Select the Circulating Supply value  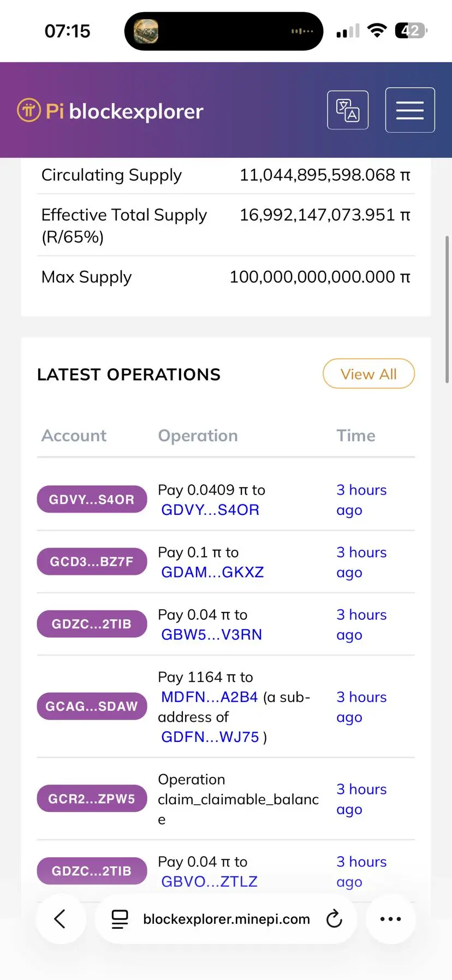coord(325,175)
